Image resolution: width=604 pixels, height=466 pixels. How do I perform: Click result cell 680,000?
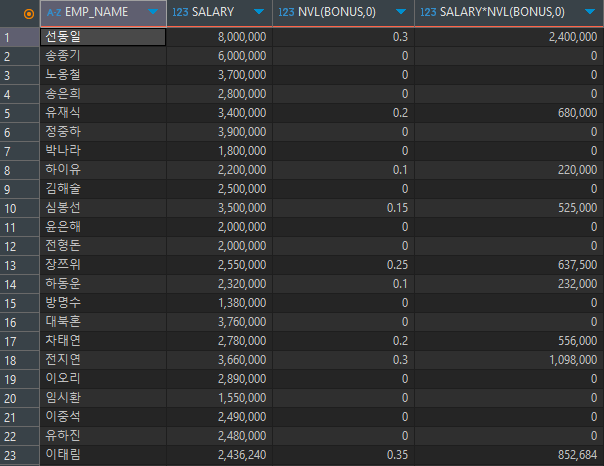point(509,113)
